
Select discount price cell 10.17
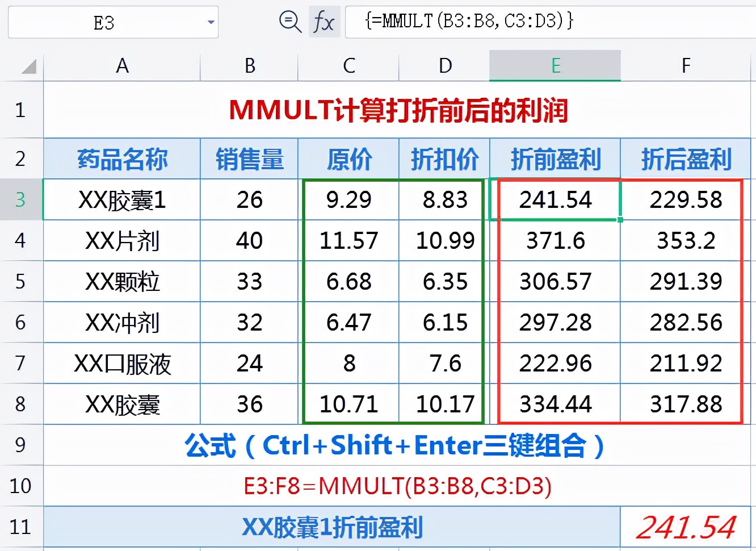pos(444,404)
